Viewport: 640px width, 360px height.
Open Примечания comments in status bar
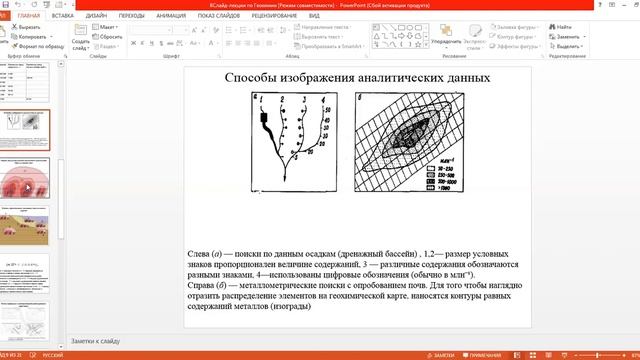point(482,356)
